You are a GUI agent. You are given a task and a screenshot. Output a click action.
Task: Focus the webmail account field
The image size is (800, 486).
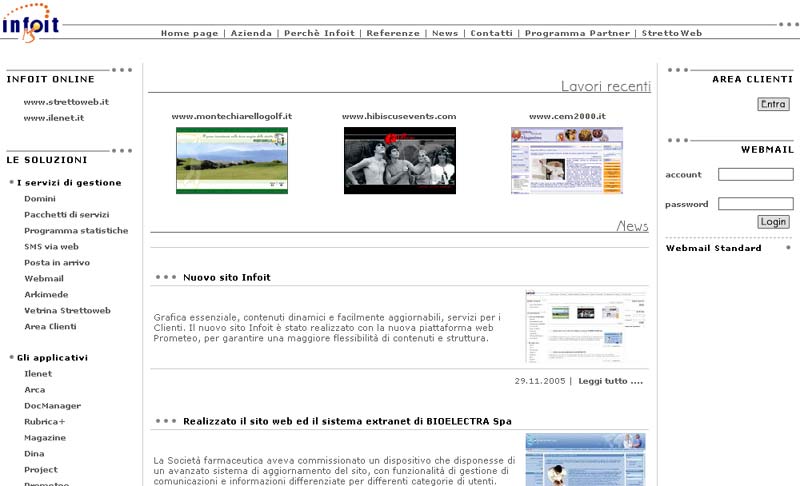[x=756, y=174]
